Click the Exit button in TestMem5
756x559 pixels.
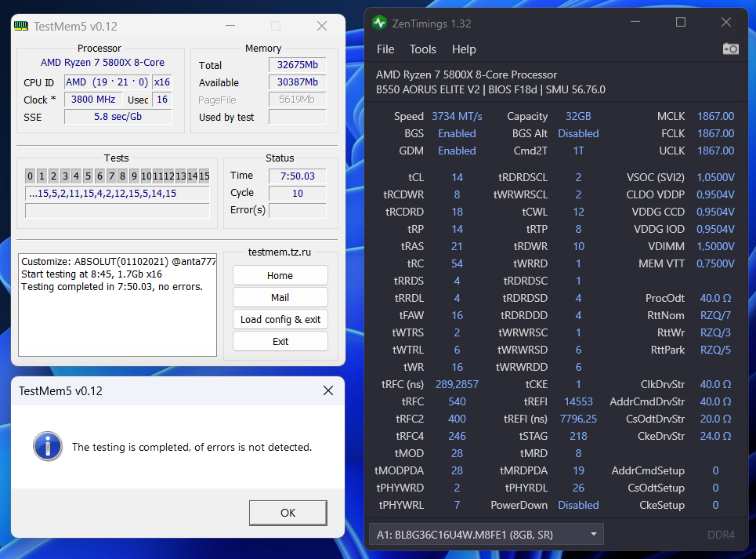pyautogui.click(x=280, y=342)
